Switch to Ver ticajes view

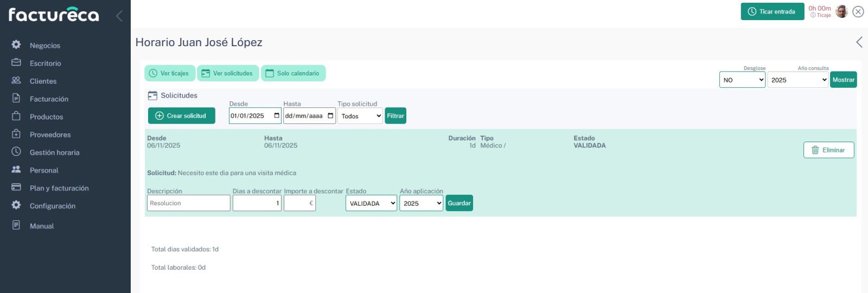(x=169, y=73)
